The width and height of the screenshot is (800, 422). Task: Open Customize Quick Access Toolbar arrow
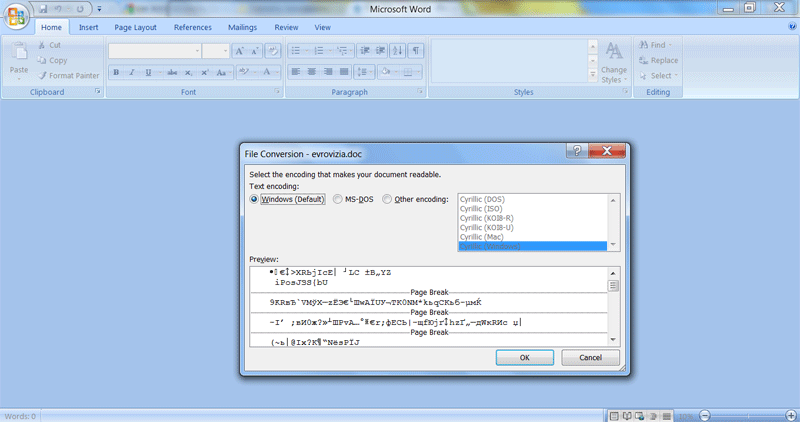[x=99, y=9]
